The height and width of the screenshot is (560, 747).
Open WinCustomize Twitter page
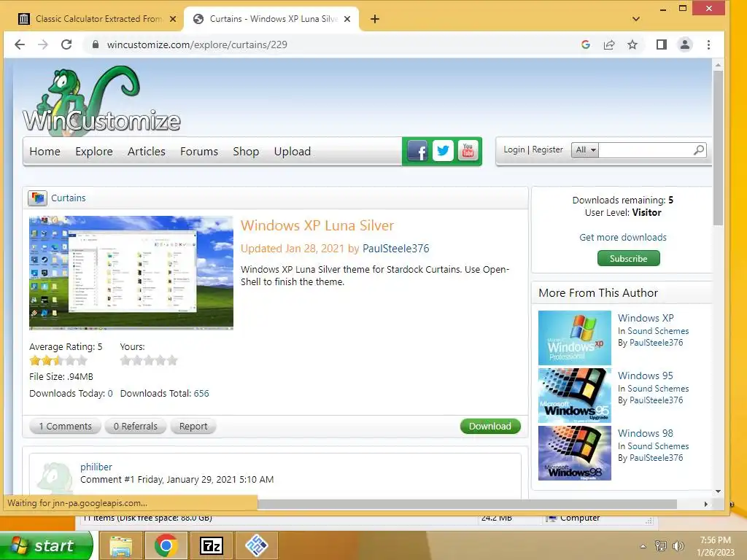coord(443,151)
